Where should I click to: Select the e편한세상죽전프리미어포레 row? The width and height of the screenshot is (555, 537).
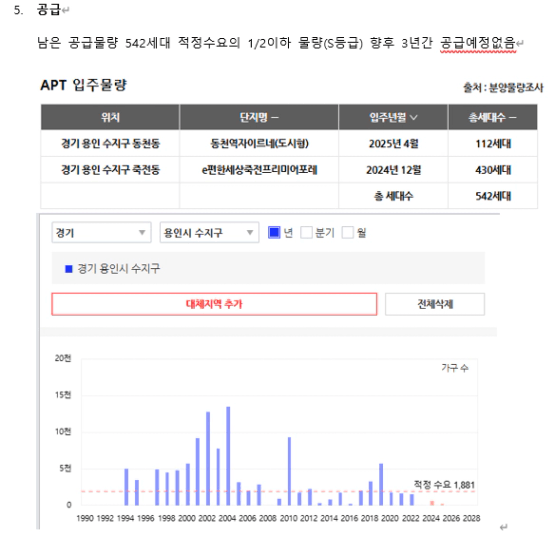[289, 170]
